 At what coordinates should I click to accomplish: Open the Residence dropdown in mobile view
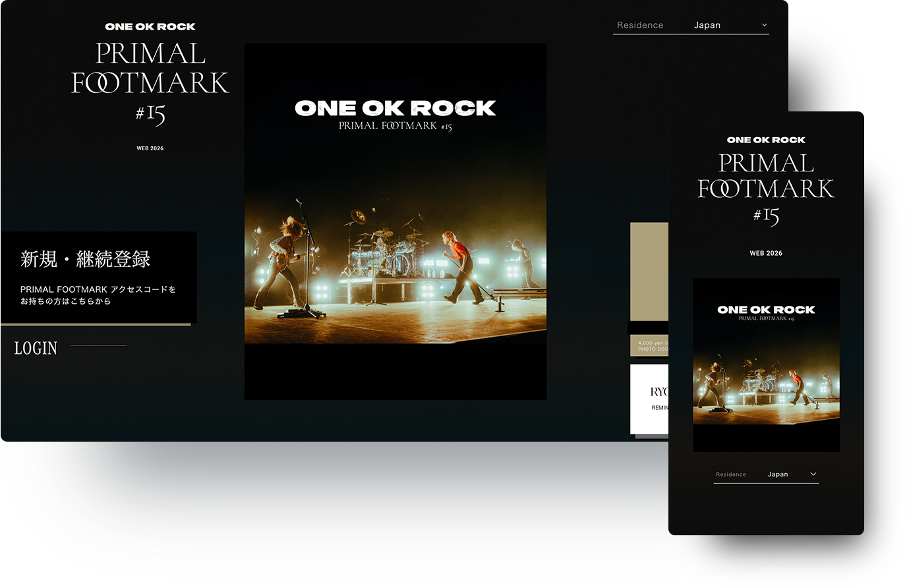point(766,474)
